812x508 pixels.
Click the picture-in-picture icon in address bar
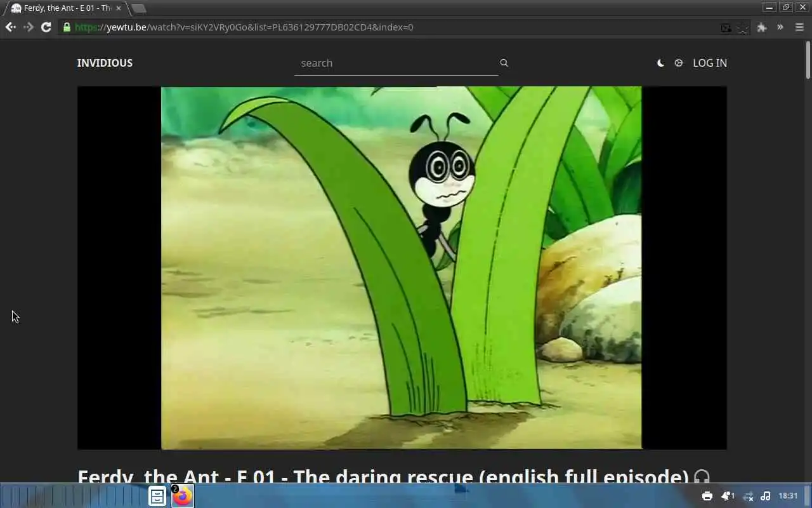click(726, 27)
